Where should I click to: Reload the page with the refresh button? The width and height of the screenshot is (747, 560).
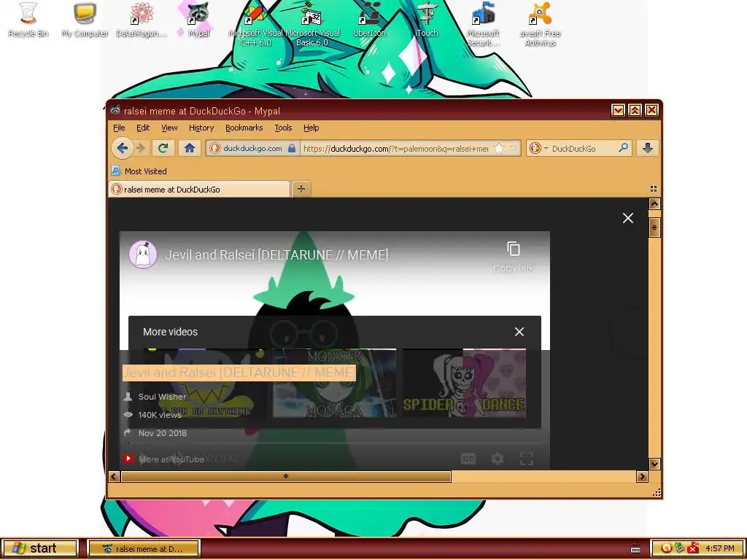tap(163, 148)
